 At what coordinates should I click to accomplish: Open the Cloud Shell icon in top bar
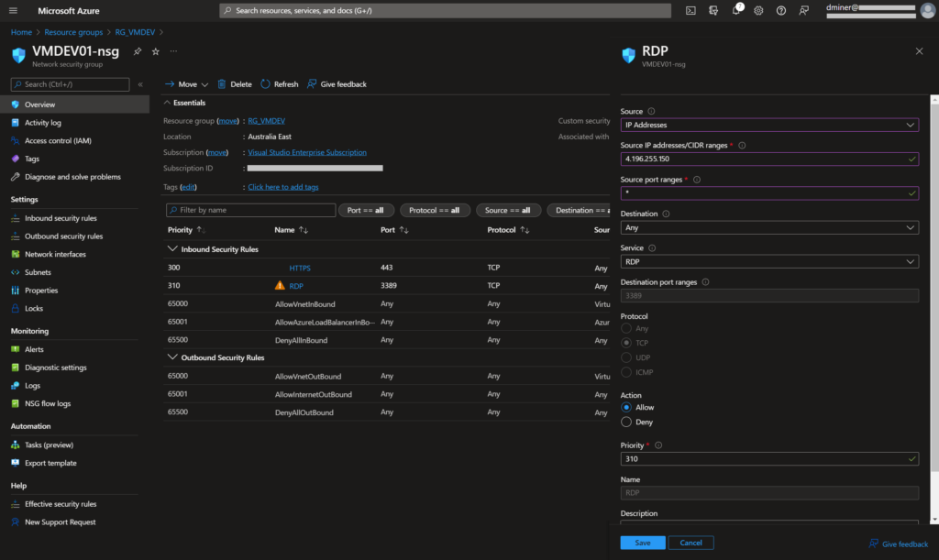click(x=690, y=11)
